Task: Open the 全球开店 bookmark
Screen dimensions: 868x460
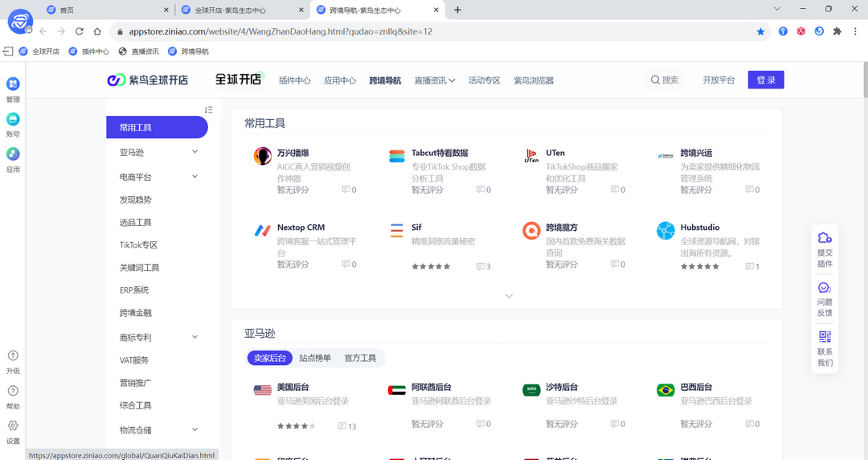Action: coord(39,51)
